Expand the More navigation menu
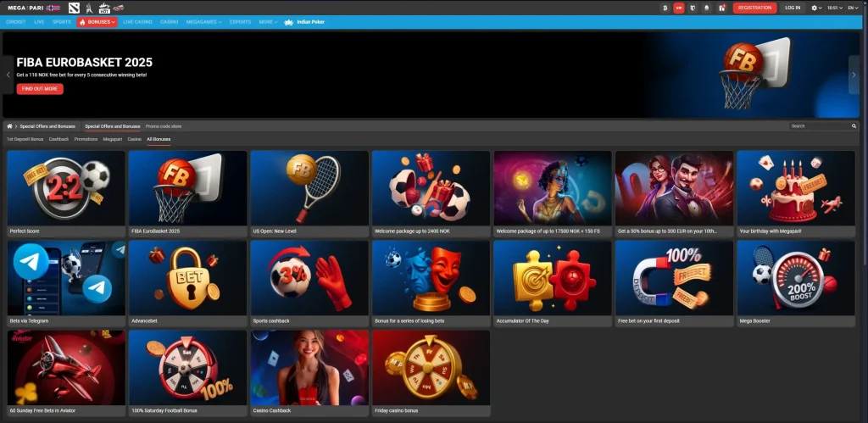The width and height of the screenshot is (868, 423). [x=268, y=21]
